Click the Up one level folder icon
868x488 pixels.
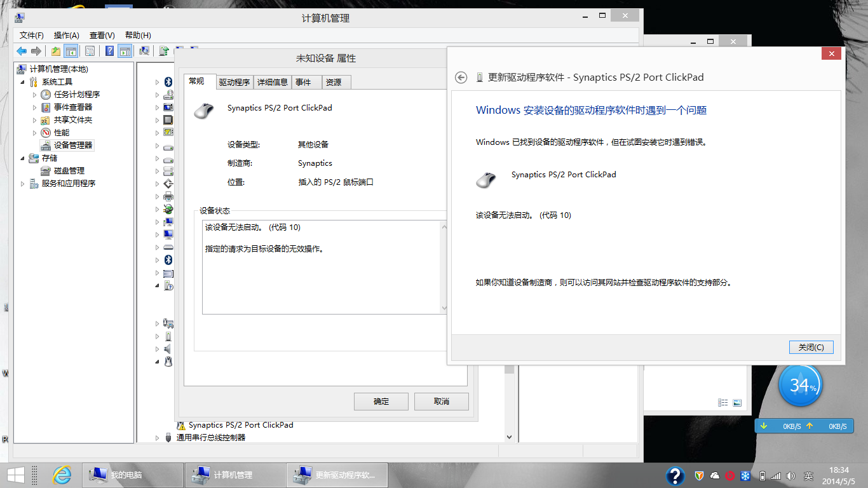click(x=56, y=51)
